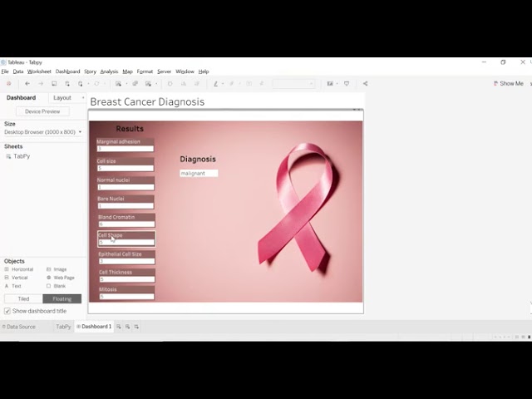The width and height of the screenshot is (532, 399).
Task: Click the Duplicate sheet toolbar icon
Action: pyautogui.click(x=135, y=83)
